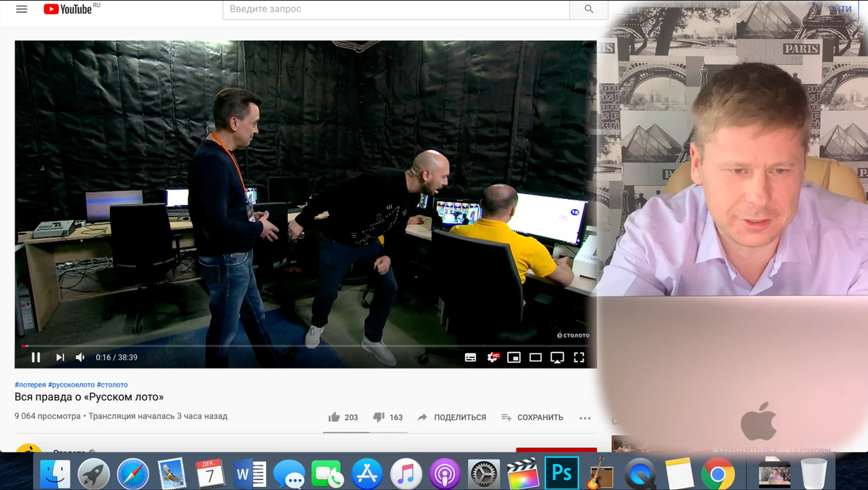Pause the playing video
Screen dimensions: 868x490
(x=35, y=357)
